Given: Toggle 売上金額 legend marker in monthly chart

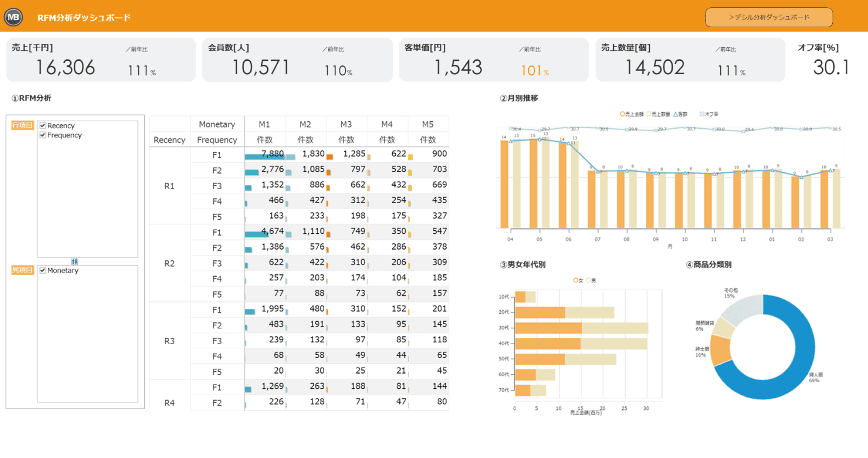Looking at the screenshot, I should pos(622,114).
